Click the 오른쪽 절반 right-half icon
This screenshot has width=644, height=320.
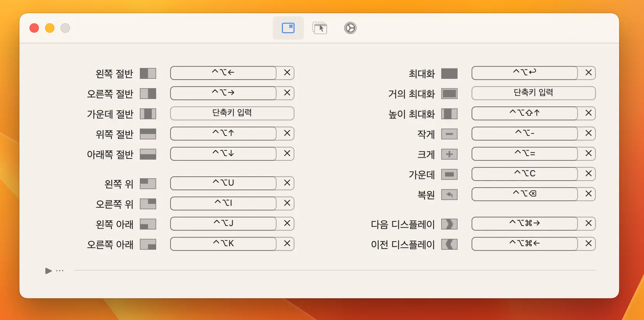148,94
